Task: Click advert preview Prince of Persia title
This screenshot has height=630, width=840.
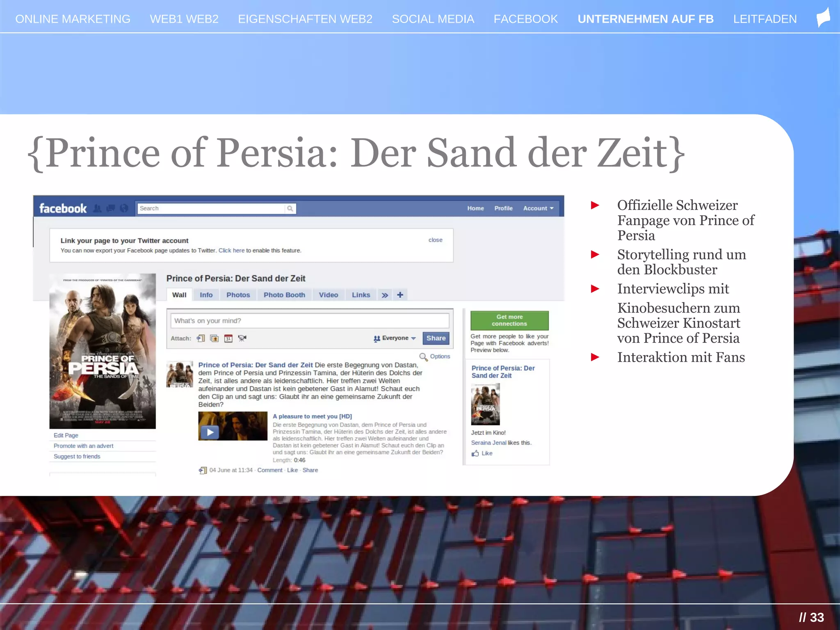Action: coord(503,372)
